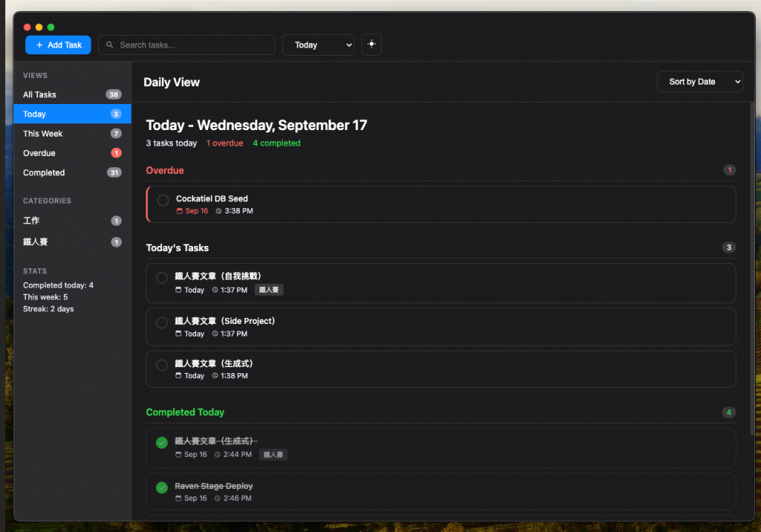Click the Today's Tasks section heading

(177, 248)
